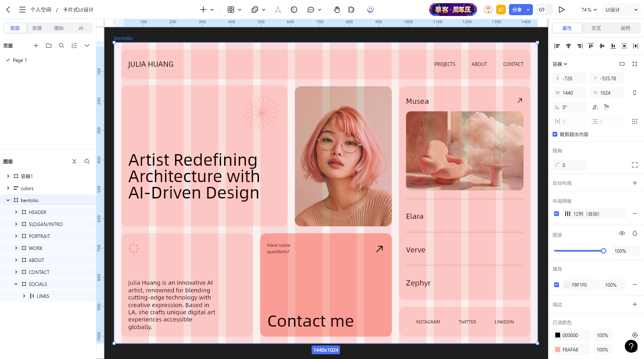Image resolution: width=644 pixels, height=359 pixels.
Task: Add a new page with plus icon
Action: click(x=36, y=46)
